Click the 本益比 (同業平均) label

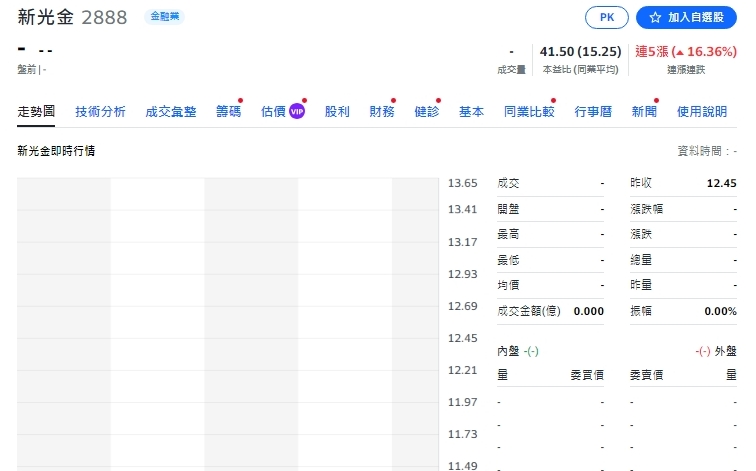pos(580,70)
